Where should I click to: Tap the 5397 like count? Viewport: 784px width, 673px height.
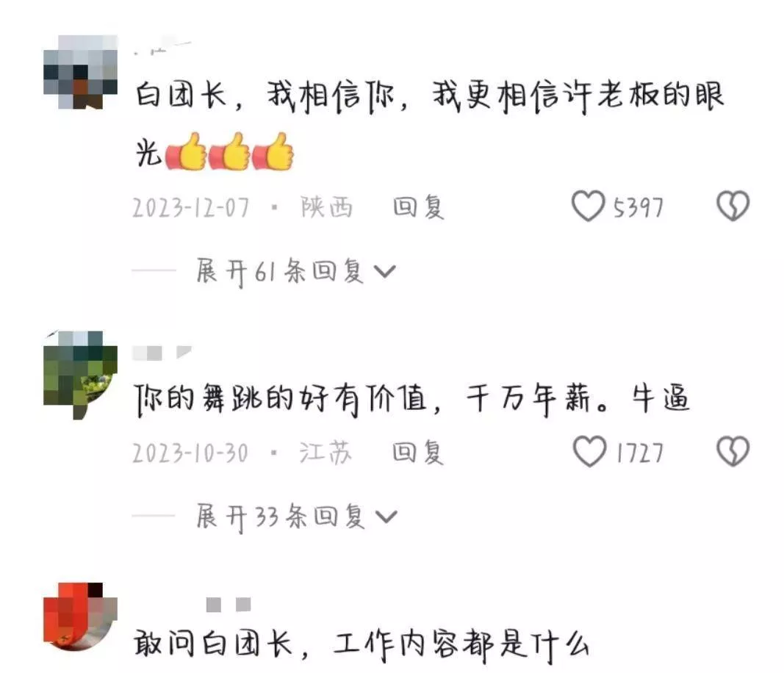tap(639, 207)
